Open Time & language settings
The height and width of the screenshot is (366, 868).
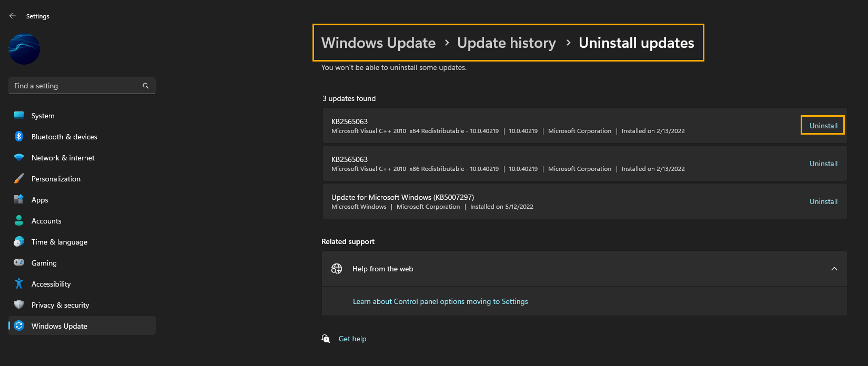coord(82,242)
